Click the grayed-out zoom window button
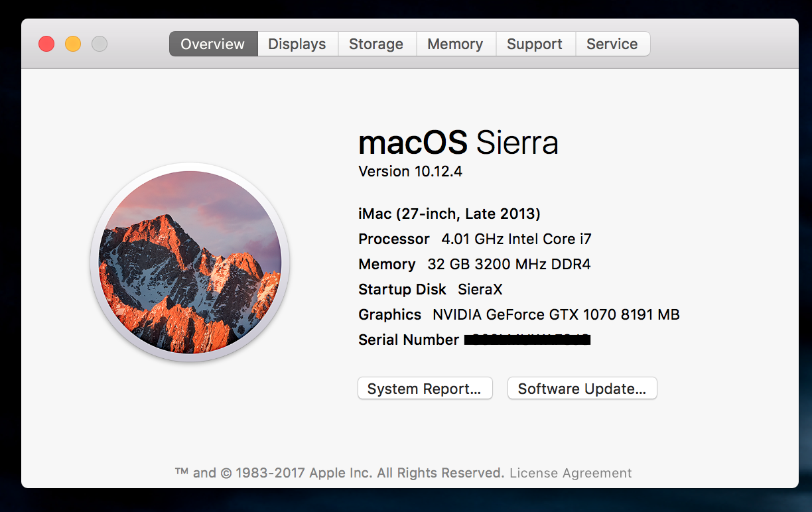812x512 pixels. coord(100,44)
